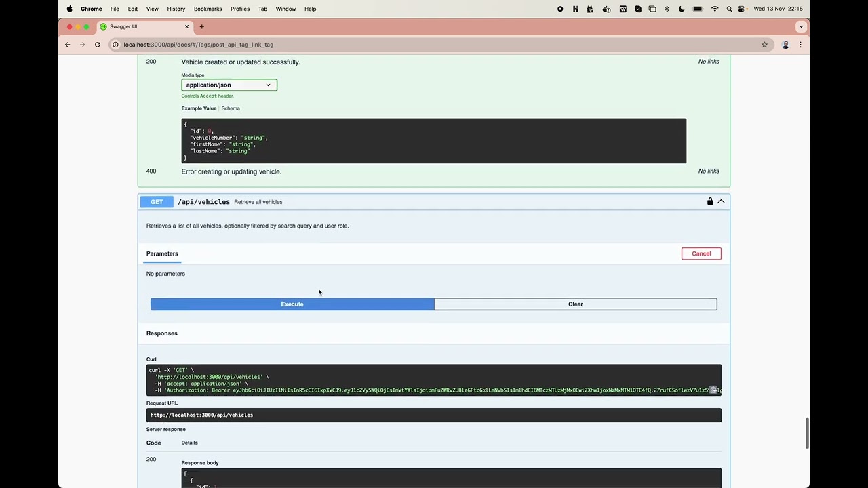
Task: Toggle Do Not Disturb moon icon
Action: click(682, 9)
